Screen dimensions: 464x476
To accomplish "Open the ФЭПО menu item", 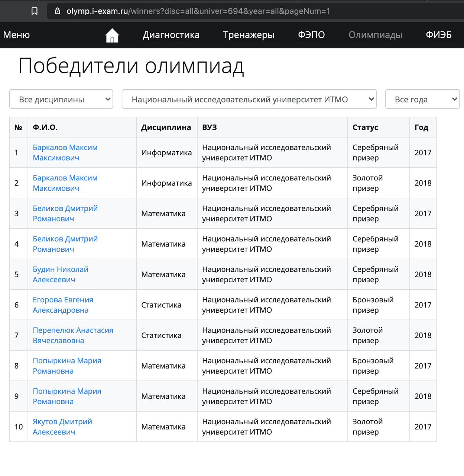I will coord(311,35).
